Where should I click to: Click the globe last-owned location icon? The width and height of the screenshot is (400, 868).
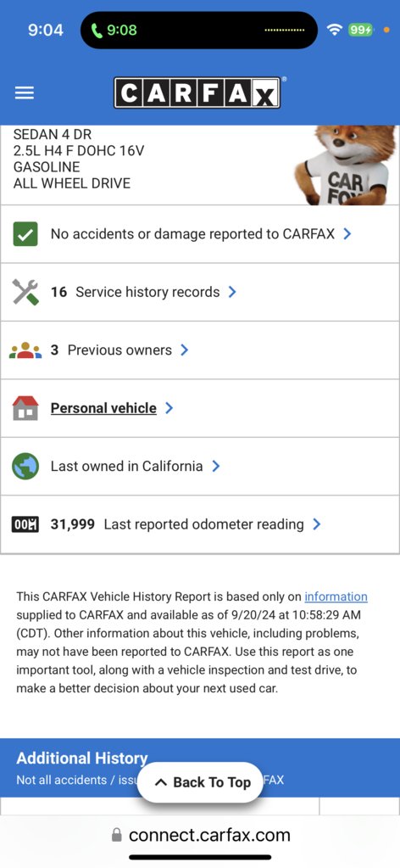tap(25, 466)
